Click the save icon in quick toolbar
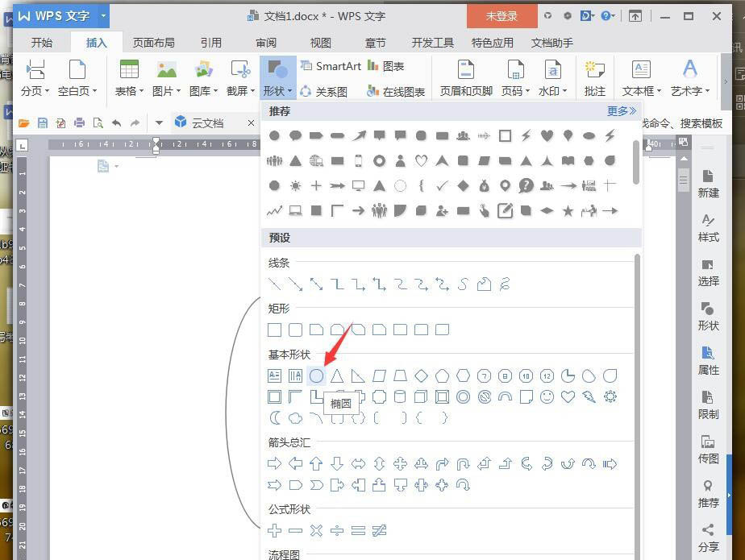 point(43,123)
